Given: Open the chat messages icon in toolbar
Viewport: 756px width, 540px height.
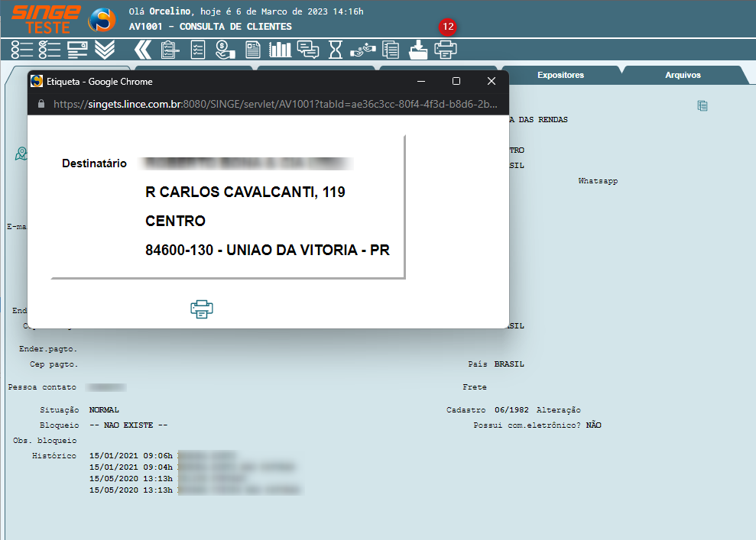Looking at the screenshot, I should click(308, 50).
